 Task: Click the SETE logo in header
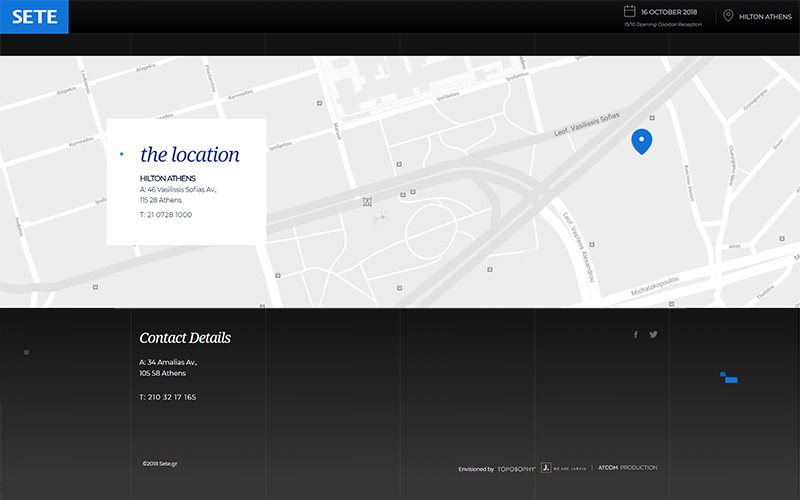click(34, 17)
